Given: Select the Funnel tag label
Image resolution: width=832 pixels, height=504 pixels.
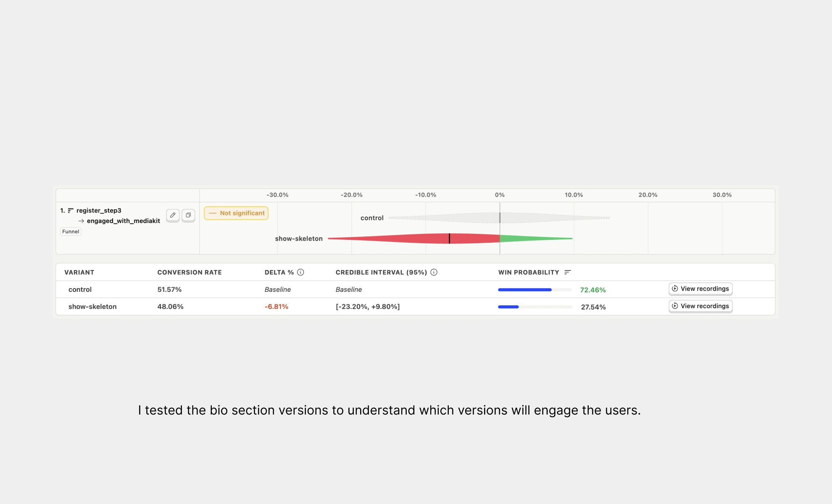Looking at the screenshot, I should pyautogui.click(x=71, y=231).
